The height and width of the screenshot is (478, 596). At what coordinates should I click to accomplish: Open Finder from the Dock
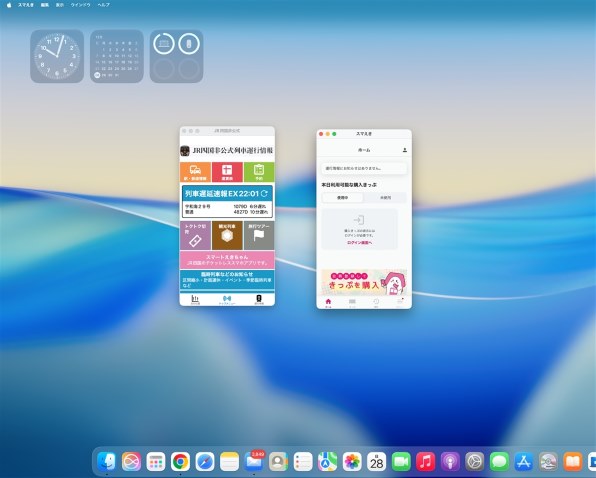coord(107,462)
